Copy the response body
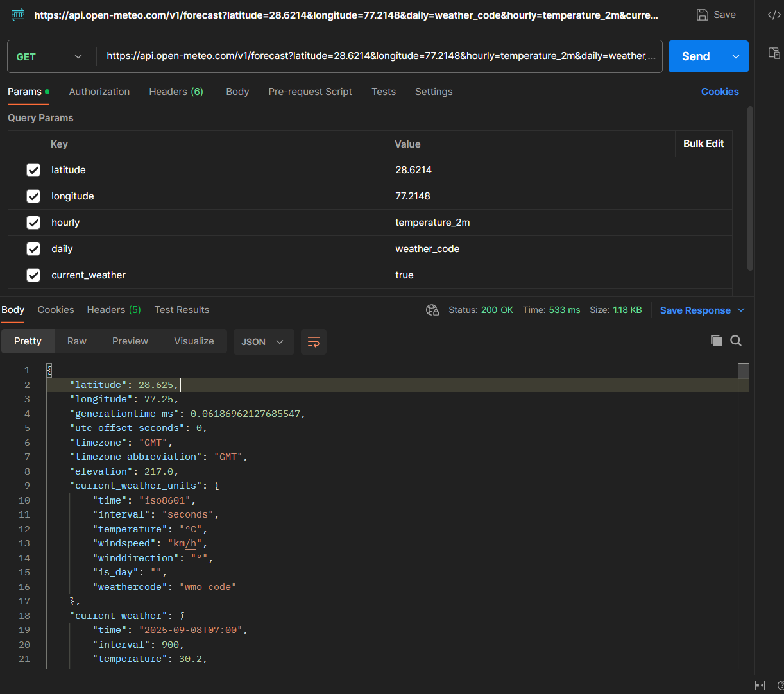The height and width of the screenshot is (694, 784). [716, 341]
